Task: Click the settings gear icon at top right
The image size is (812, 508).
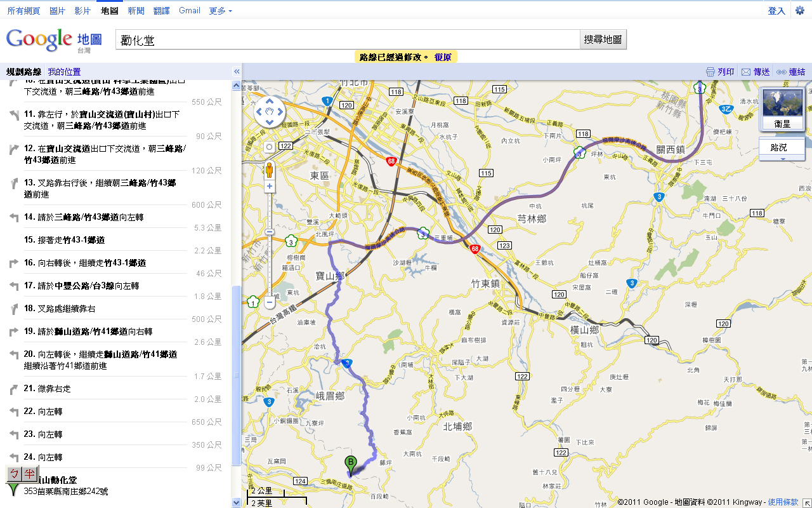Action: coord(800,10)
